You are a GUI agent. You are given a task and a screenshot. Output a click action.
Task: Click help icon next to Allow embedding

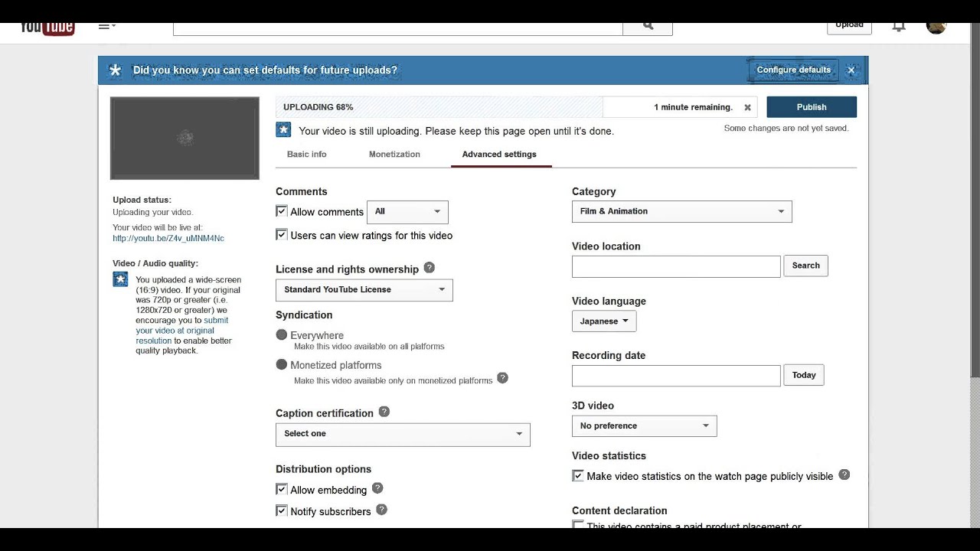pyautogui.click(x=377, y=488)
